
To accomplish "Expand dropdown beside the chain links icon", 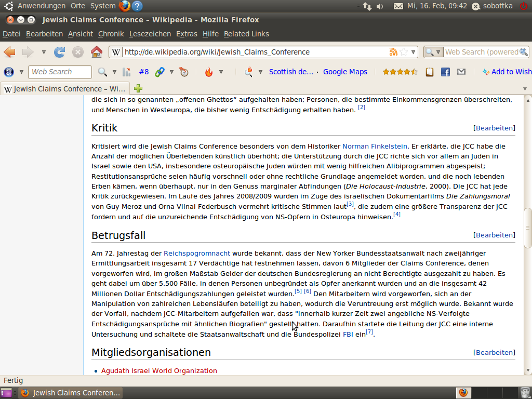I will (x=171, y=72).
